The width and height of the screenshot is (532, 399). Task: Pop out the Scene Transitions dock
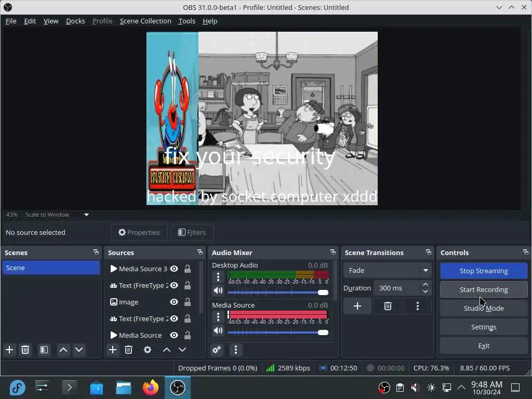pos(429,252)
